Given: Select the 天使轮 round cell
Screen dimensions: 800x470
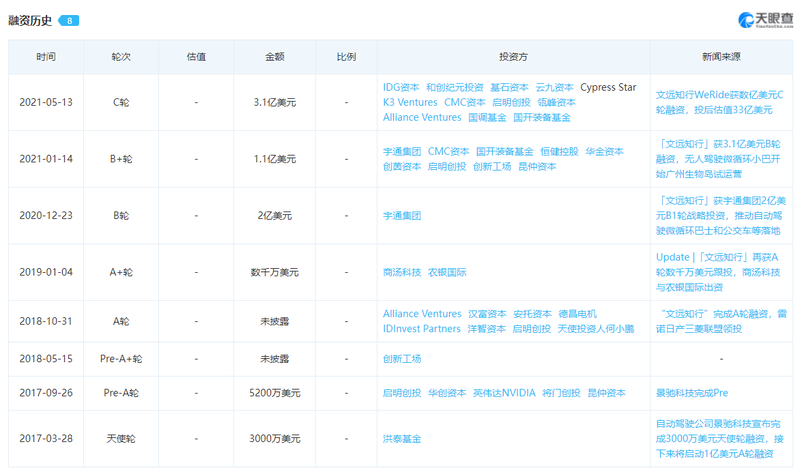Looking at the screenshot, I should pyautogui.click(x=121, y=439).
